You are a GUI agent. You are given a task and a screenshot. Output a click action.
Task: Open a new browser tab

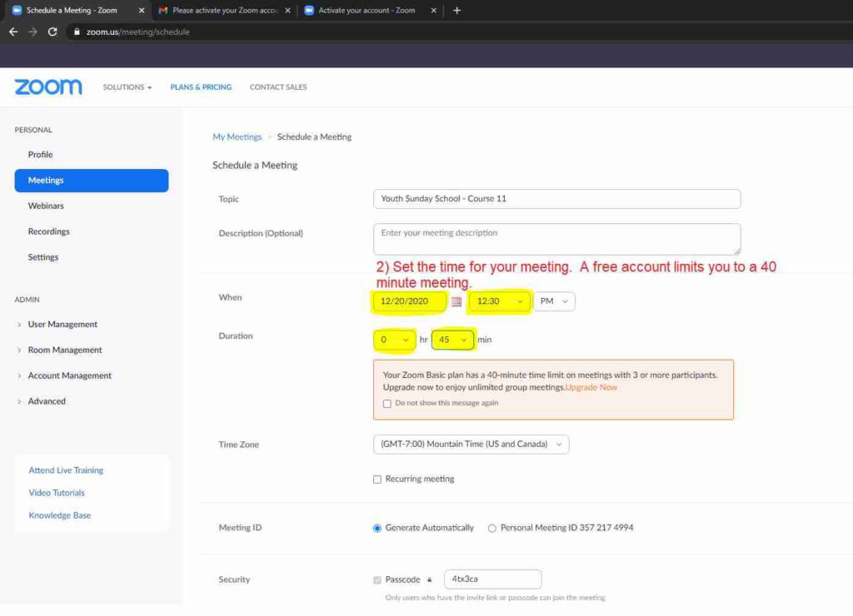[457, 10]
